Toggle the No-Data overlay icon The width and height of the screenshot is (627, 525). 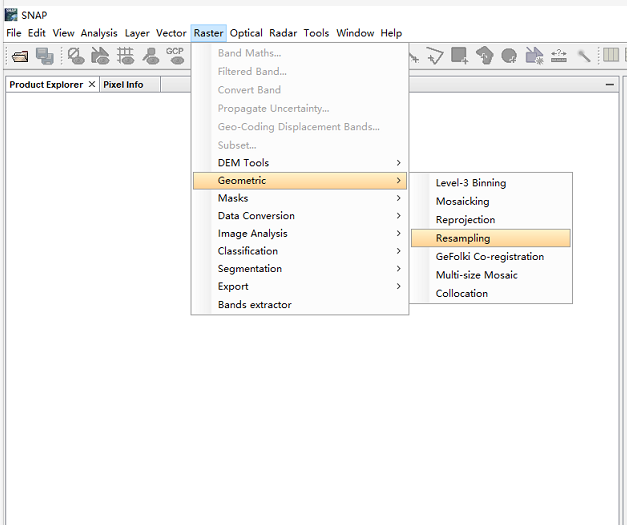[76, 56]
